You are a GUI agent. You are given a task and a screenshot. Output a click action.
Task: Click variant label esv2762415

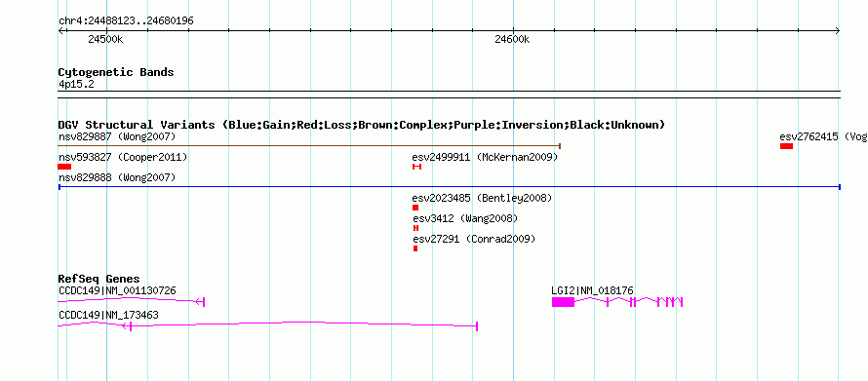click(x=823, y=136)
